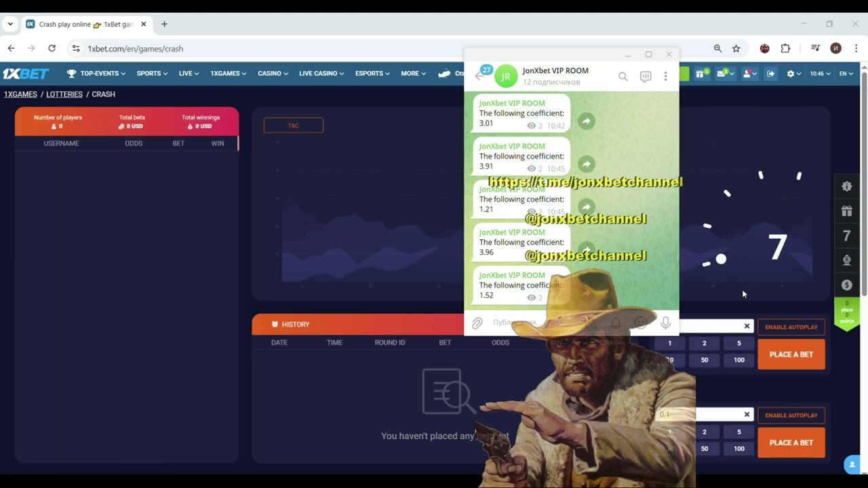Open the browser zoom magnifier icon
868x488 pixels.
point(717,49)
